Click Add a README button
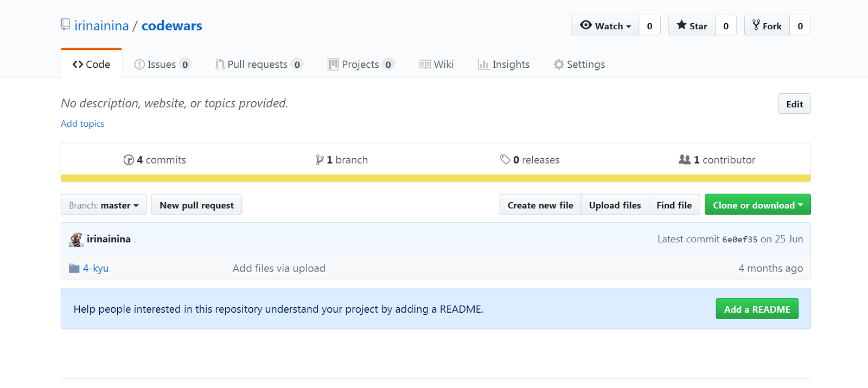The image size is (868, 388). (757, 309)
